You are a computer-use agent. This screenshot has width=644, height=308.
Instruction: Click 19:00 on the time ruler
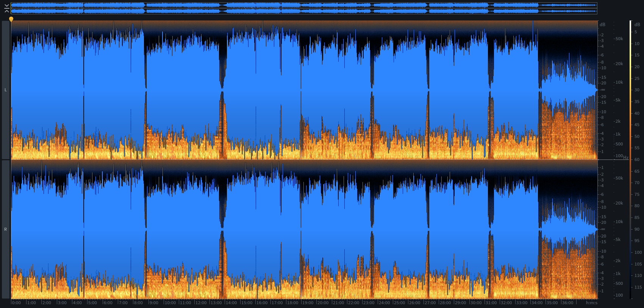click(308, 303)
